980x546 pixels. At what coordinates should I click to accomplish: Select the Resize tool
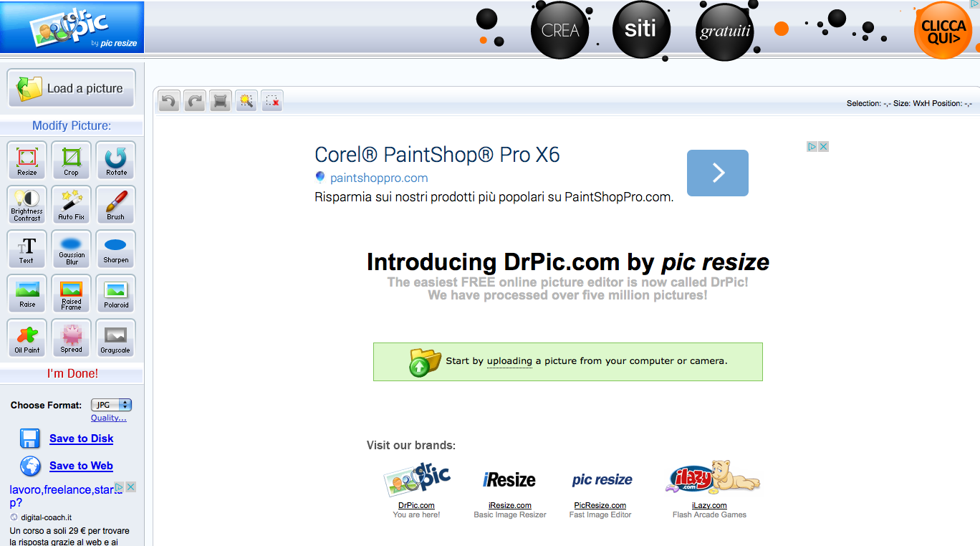(x=27, y=160)
